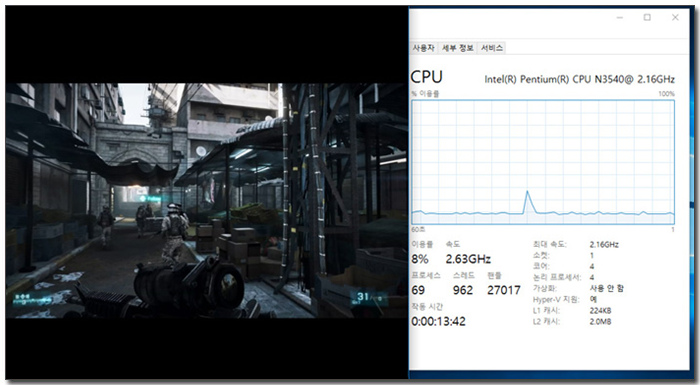Open the 세부 정보 tab
This screenshot has height=385, width=700.
pos(458,48)
